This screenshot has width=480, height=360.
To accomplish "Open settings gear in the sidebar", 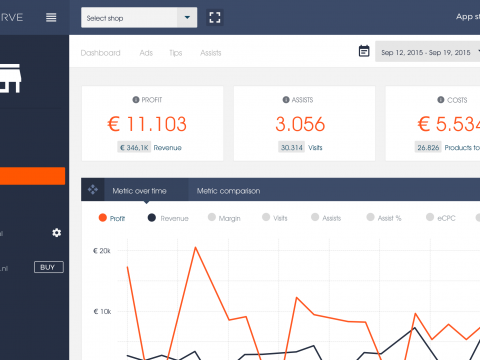I will pos(57,233).
